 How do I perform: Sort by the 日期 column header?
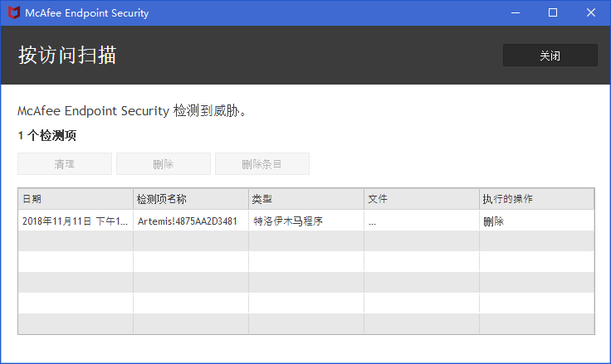[76, 199]
